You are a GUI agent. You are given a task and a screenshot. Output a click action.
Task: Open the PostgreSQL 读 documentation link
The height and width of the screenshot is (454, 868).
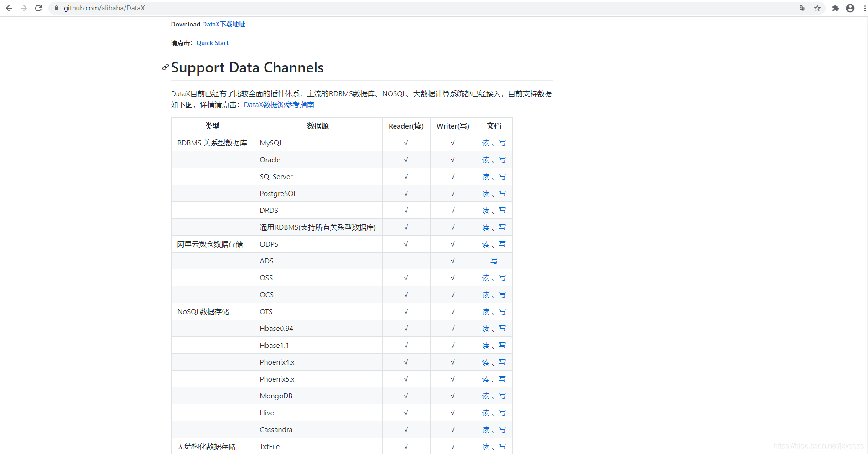[x=486, y=194]
